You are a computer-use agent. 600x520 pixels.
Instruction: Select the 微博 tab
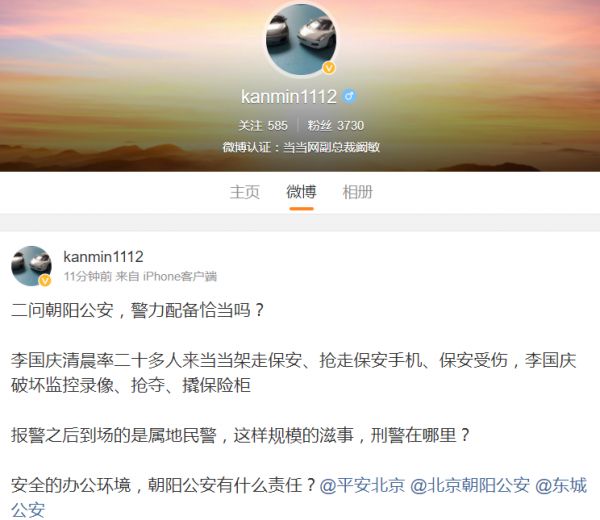point(302,192)
